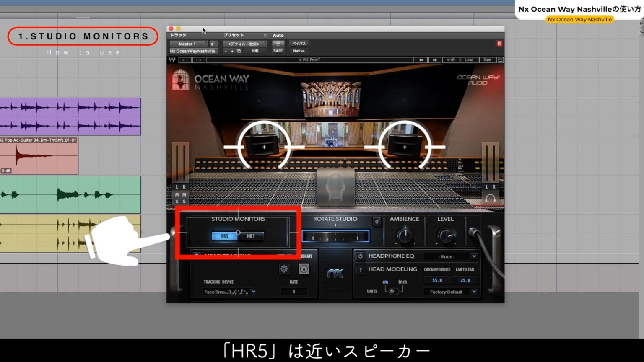
Task: Mute the left channel M button
Action: point(177,194)
